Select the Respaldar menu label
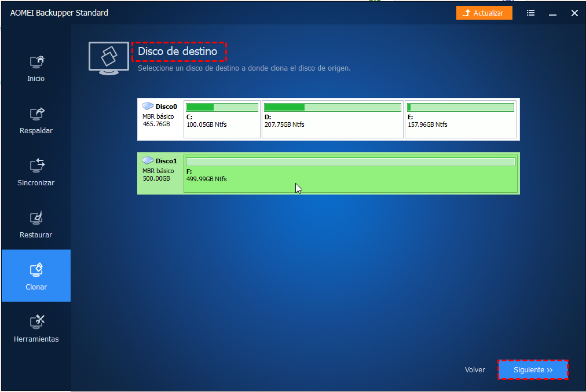Viewport: 586px width, 392px height. tap(36, 131)
